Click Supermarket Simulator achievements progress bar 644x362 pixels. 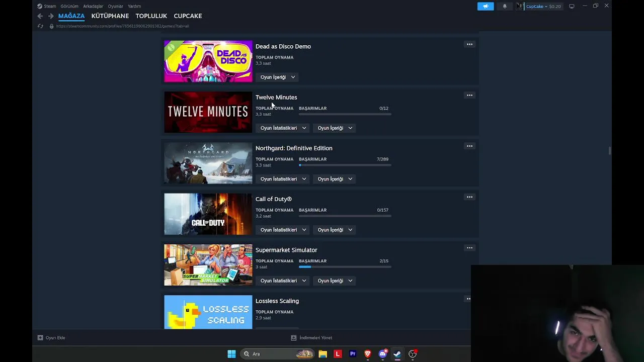[345, 266]
